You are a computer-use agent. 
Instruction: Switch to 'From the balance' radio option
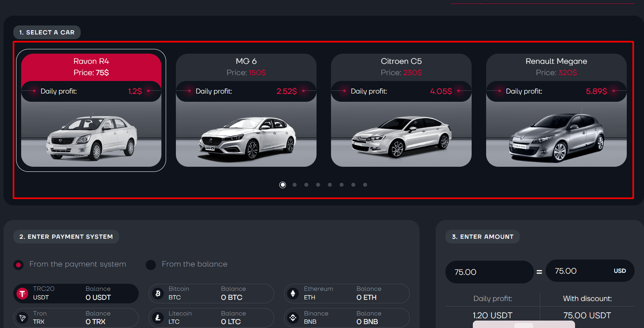tap(151, 265)
